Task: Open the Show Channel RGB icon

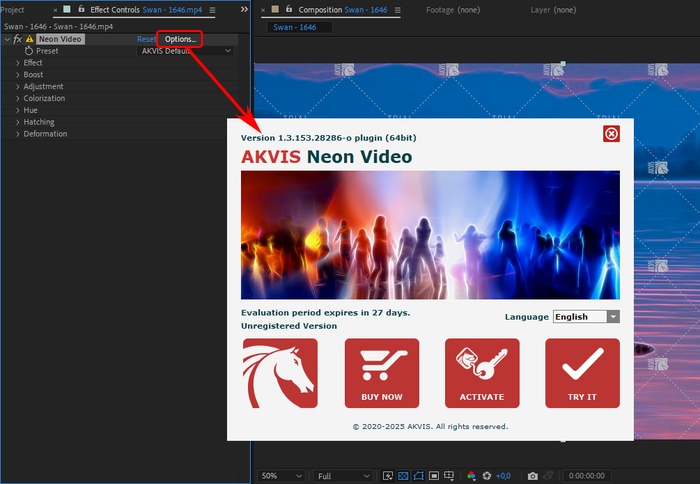Action: (471, 476)
